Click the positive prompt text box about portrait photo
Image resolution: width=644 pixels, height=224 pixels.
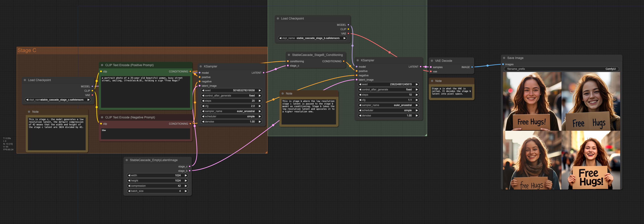[x=145, y=92]
